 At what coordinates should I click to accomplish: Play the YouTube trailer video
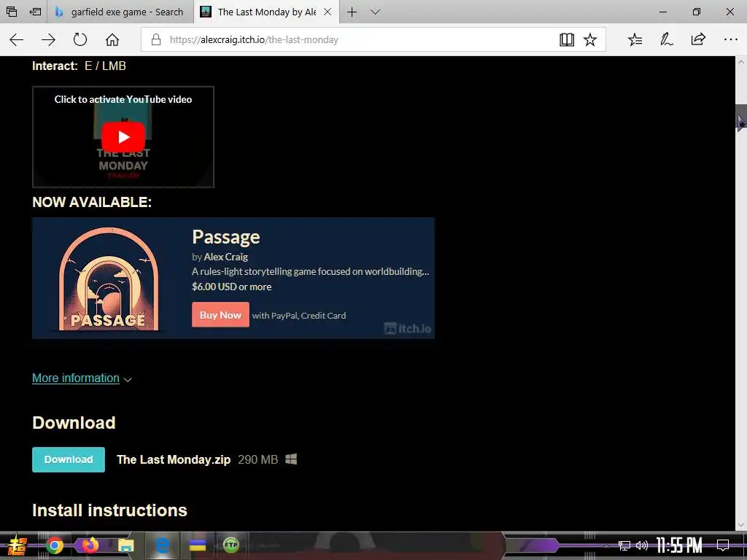(123, 137)
